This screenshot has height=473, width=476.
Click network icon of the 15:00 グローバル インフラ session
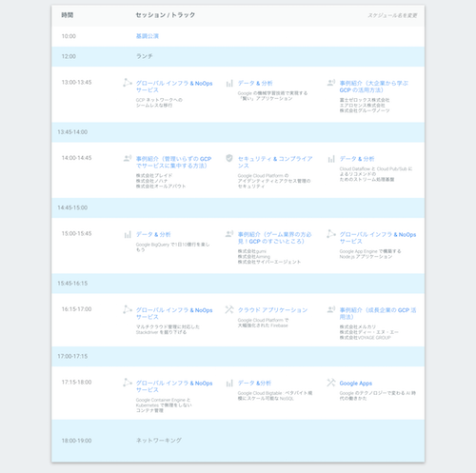331,234
